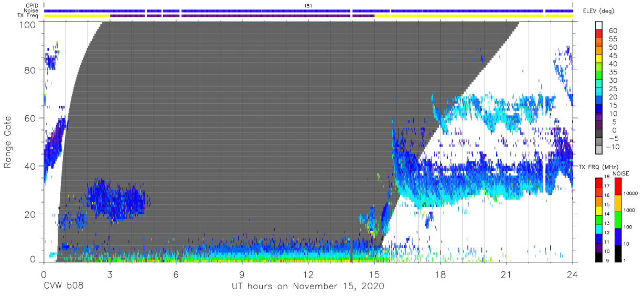Click the UT hours on November 15, 2020 title
This screenshot has width=644, height=297.
pos(308,287)
